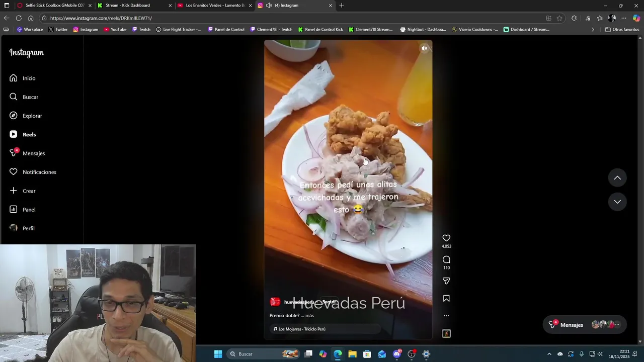Open the Crear option in the sidebar

pos(23,191)
